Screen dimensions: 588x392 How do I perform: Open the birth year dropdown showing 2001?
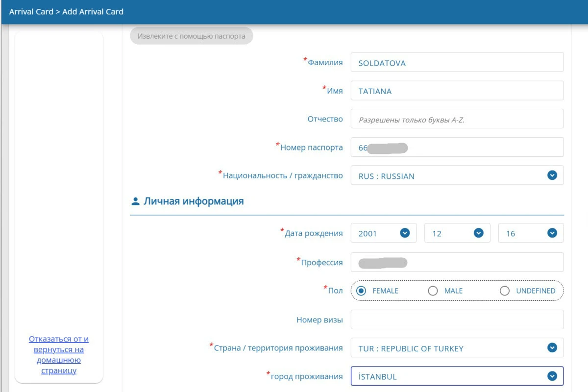click(384, 233)
